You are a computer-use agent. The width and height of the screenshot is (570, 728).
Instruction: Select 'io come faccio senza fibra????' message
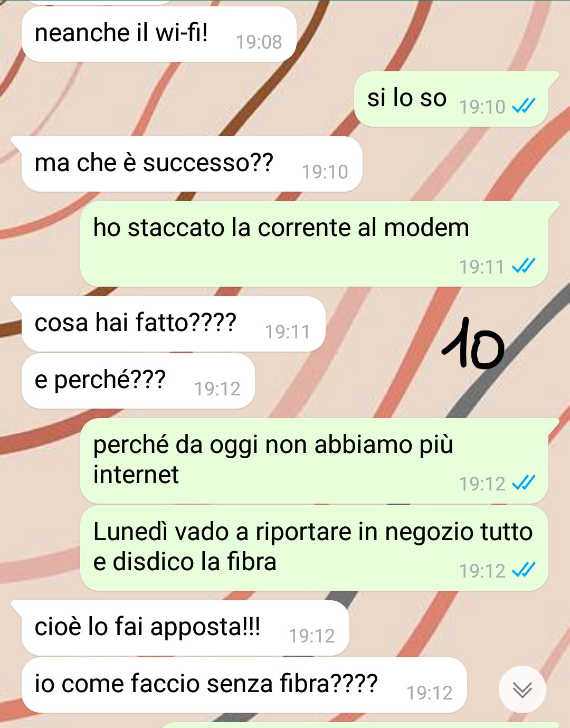(244, 685)
